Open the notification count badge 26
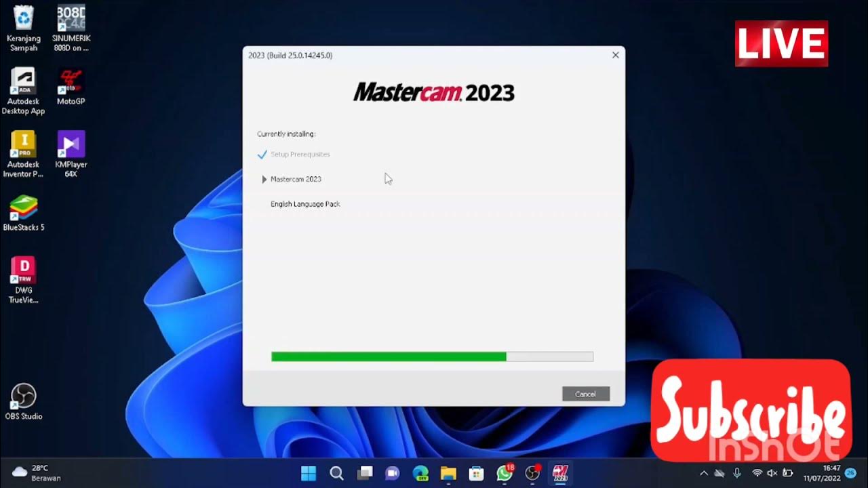This screenshot has width=868, height=488. (x=850, y=472)
